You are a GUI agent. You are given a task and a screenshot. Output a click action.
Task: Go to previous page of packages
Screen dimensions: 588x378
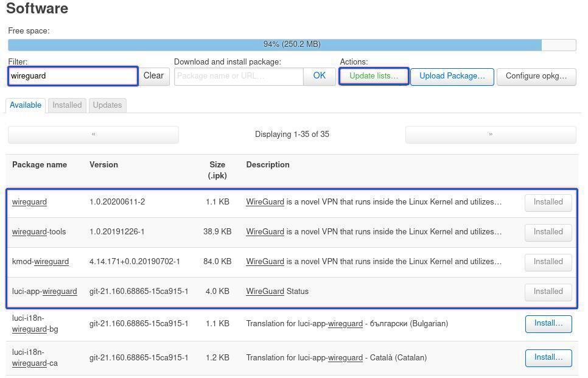(x=93, y=135)
